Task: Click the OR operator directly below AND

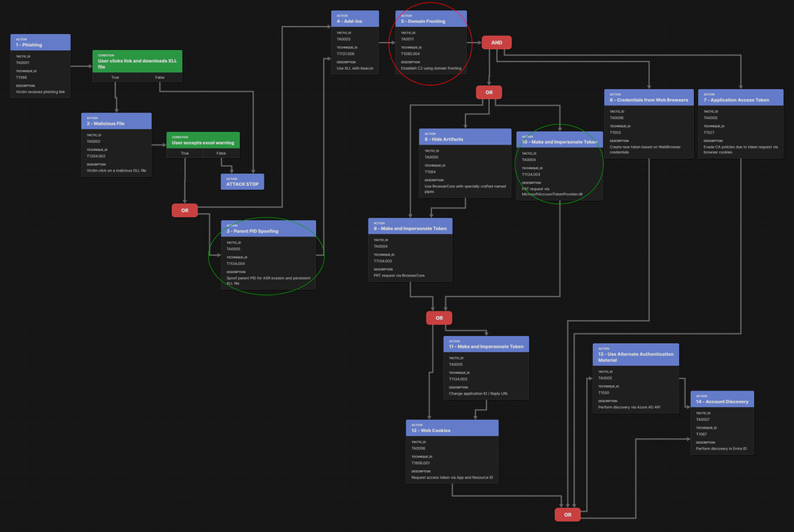Action: (x=488, y=92)
